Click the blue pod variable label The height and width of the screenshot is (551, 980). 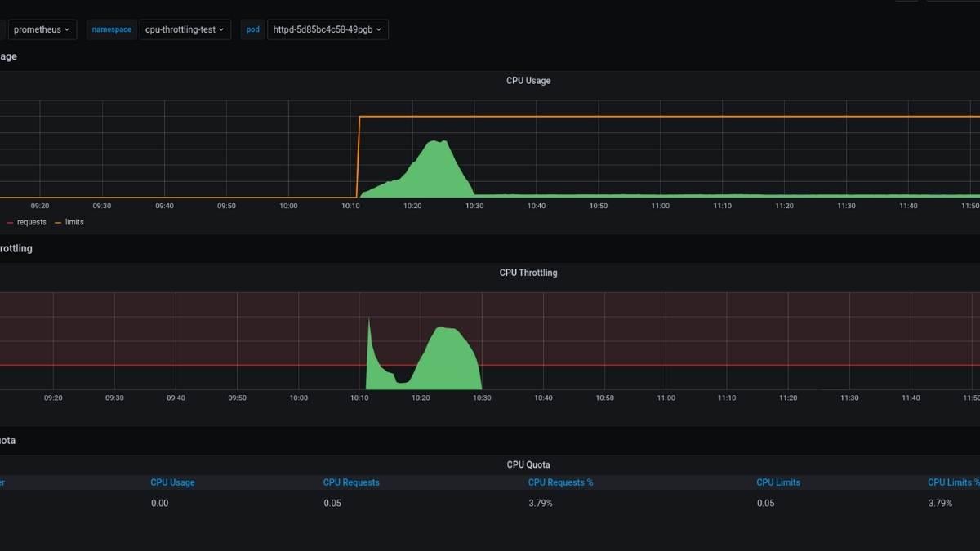(x=253, y=29)
